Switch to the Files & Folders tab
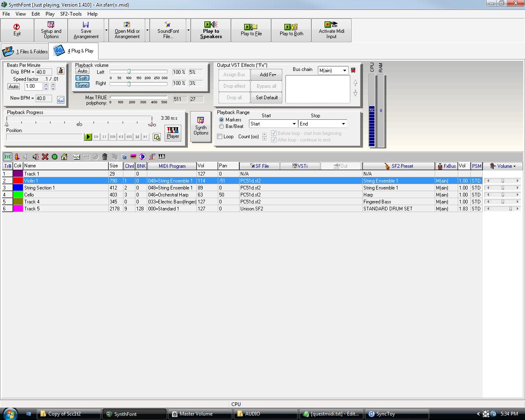 click(x=25, y=52)
